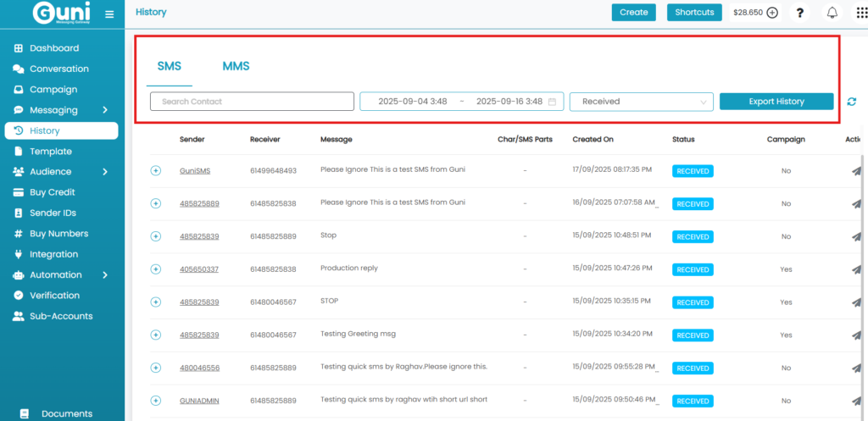Click the help question mark icon
The width and height of the screenshot is (868, 421).
click(800, 13)
